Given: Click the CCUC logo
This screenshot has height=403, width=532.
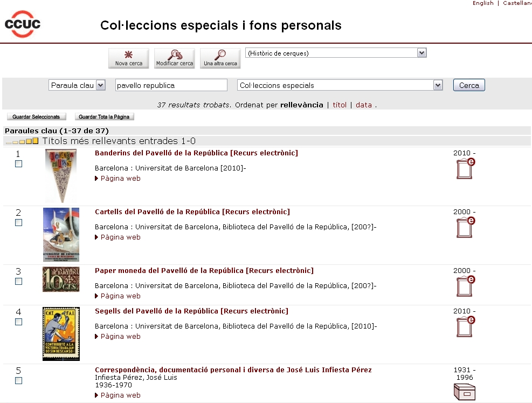Looking at the screenshot, I should pos(23,24).
